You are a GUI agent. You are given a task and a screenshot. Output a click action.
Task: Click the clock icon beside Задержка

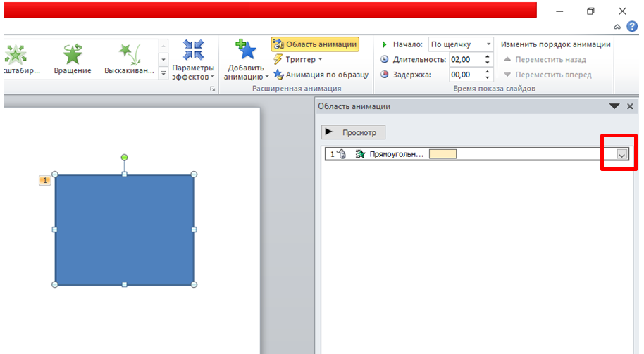coord(385,75)
